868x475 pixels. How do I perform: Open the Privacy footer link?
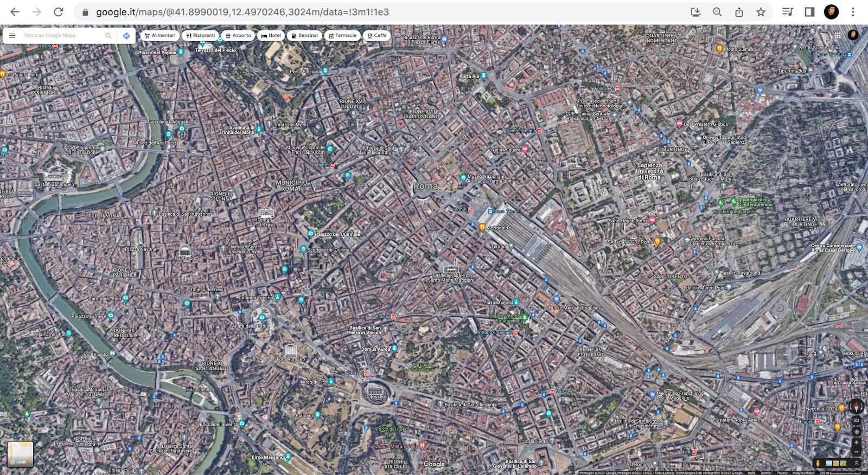pyautogui.click(x=782, y=473)
